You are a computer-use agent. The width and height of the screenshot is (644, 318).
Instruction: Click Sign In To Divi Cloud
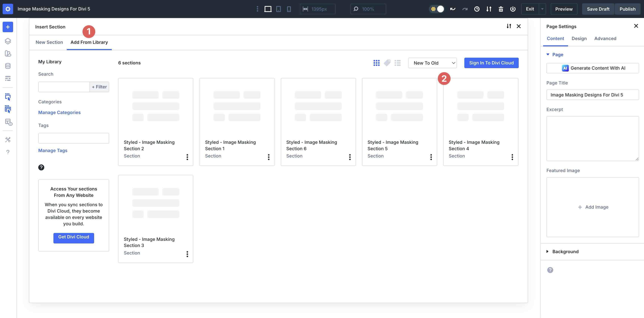tap(491, 63)
